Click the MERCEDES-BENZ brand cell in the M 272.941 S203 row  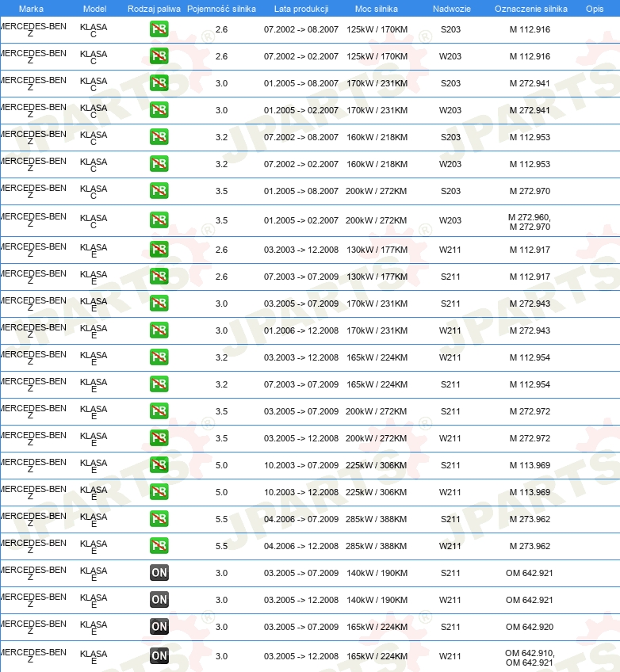[x=33, y=83]
